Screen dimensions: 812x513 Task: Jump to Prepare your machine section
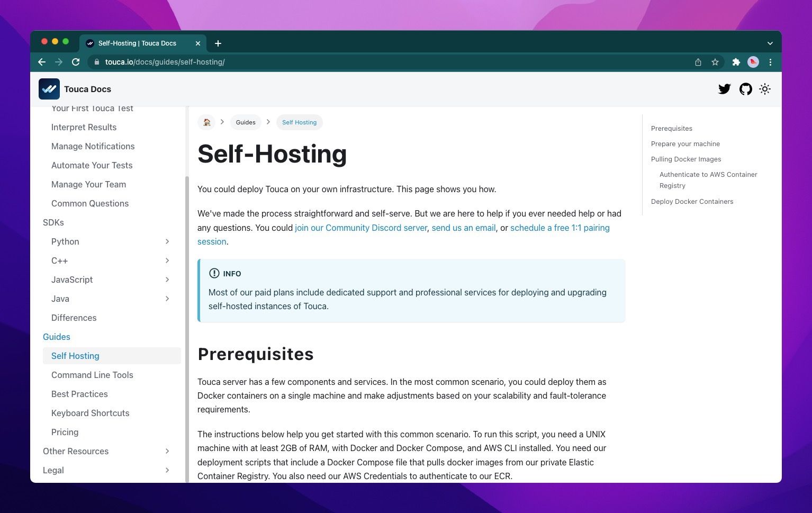[x=685, y=144]
